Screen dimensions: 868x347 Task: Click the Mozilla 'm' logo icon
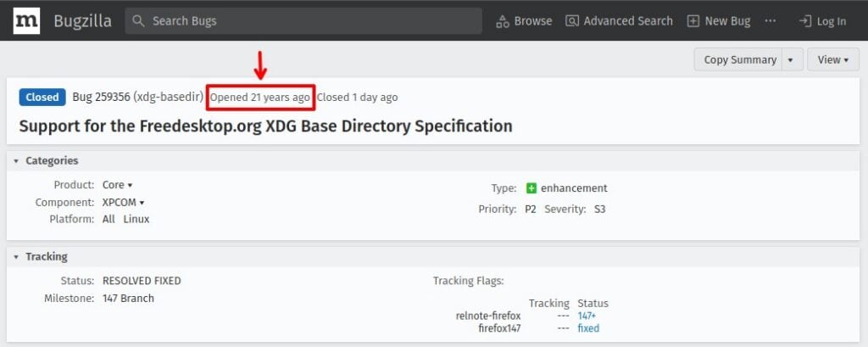[x=25, y=21]
